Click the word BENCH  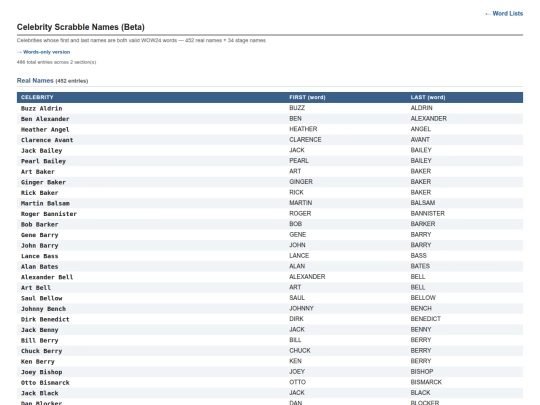pyautogui.click(x=421, y=308)
